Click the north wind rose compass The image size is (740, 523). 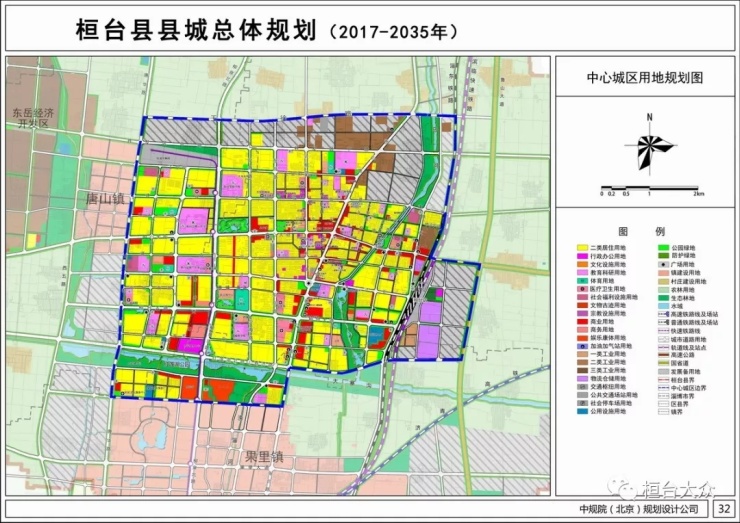[x=649, y=149]
